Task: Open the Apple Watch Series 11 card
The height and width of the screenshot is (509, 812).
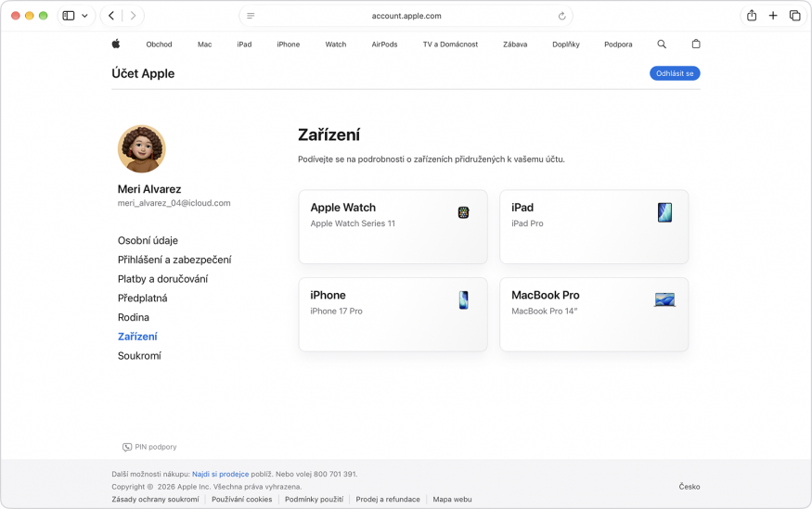Action: (x=393, y=226)
